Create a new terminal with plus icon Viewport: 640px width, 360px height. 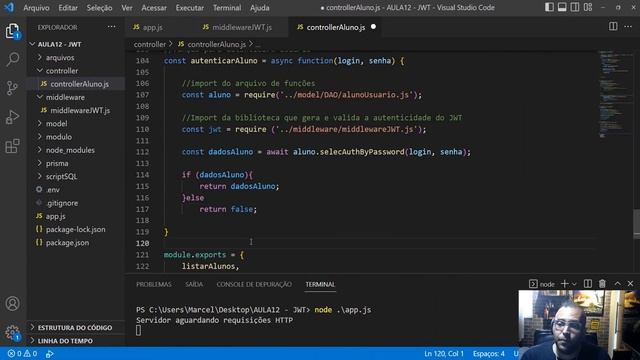point(564,284)
